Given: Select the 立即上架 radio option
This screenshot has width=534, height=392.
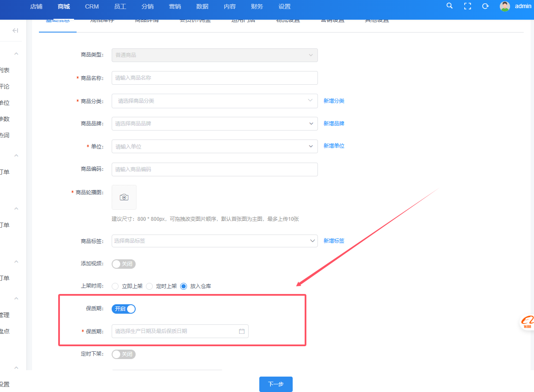Looking at the screenshot, I should point(115,286).
